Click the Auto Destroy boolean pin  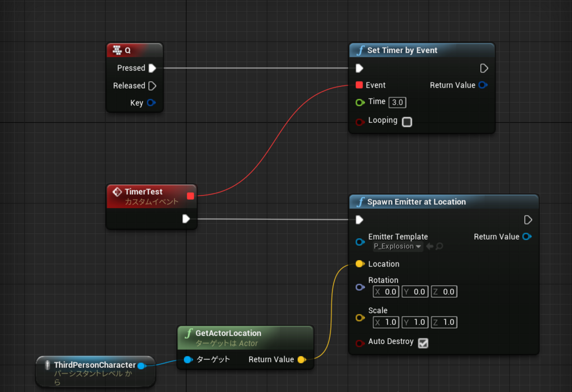point(360,343)
